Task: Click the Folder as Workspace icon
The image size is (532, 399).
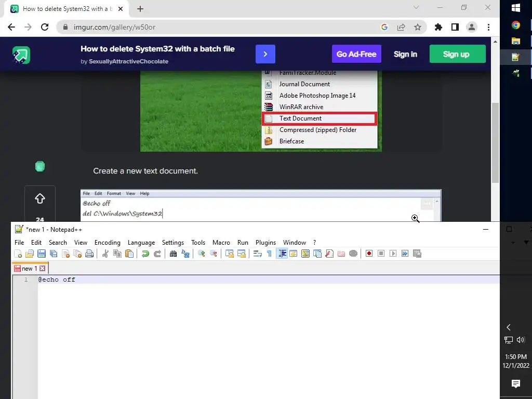Action: click(x=341, y=254)
